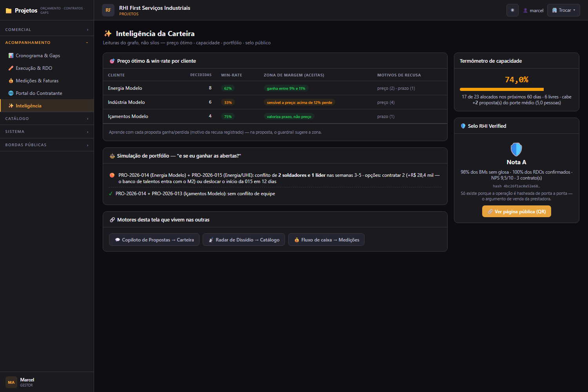Click the speech bubble icon in Copiloto button
This screenshot has height=392, width=588.
117,240
